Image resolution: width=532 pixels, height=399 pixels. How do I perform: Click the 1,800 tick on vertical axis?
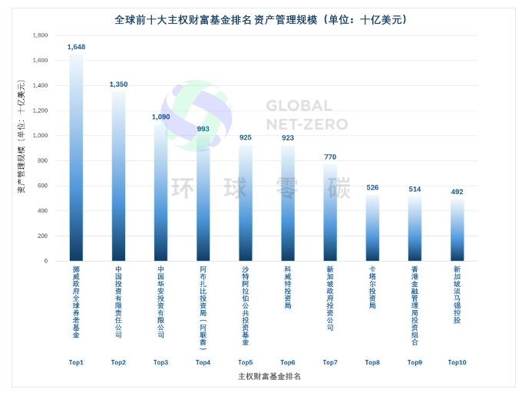pyautogui.click(x=41, y=35)
